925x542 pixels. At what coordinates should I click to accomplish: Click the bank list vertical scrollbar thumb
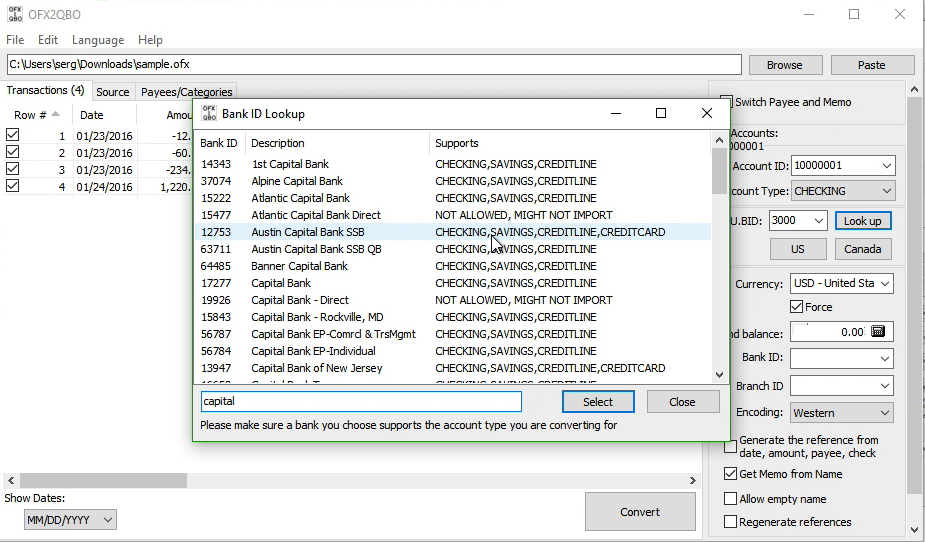point(719,170)
